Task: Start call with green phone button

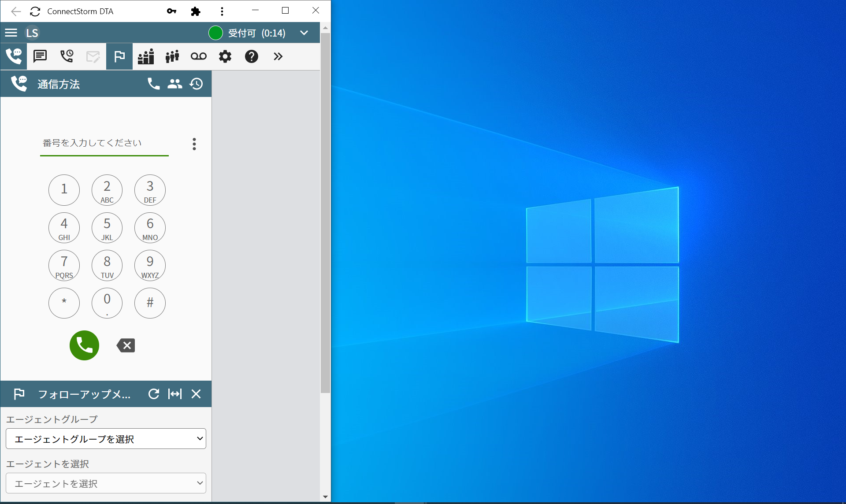Action: 84,345
